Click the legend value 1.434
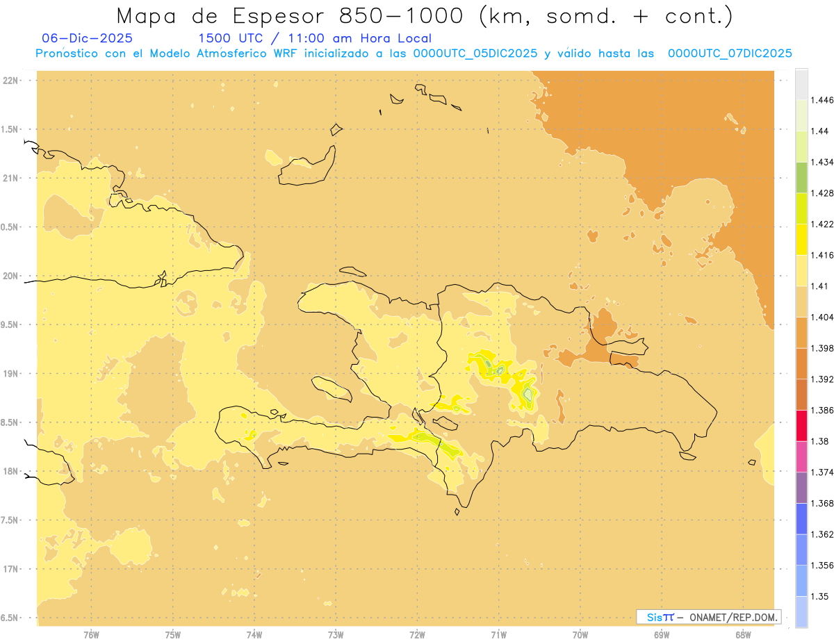 coord(822,162)
